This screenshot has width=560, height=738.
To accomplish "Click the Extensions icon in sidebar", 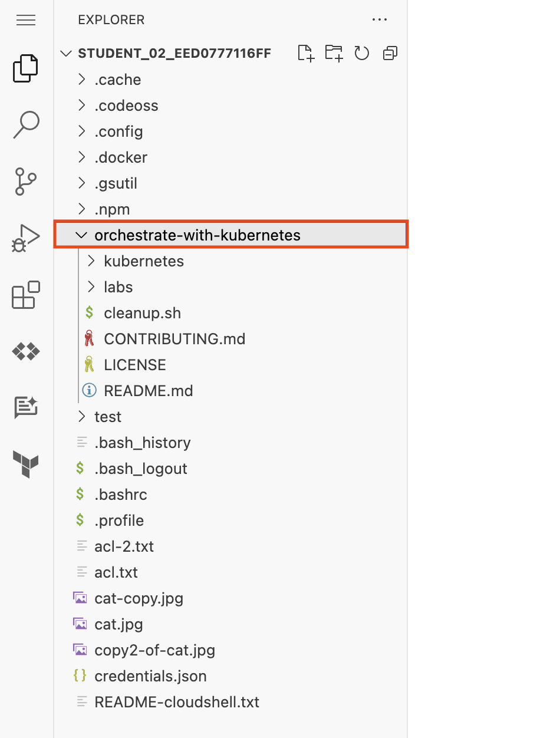I will [x=25, y=295].
